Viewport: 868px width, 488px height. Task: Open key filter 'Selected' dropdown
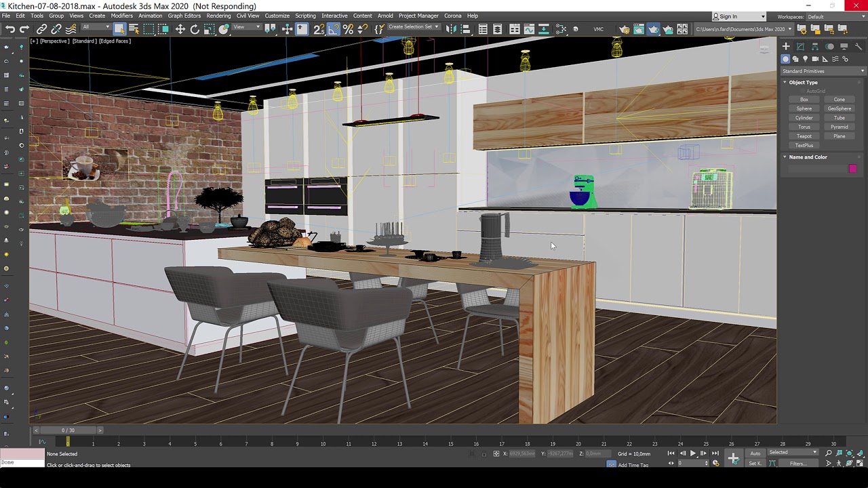[793, 452]
